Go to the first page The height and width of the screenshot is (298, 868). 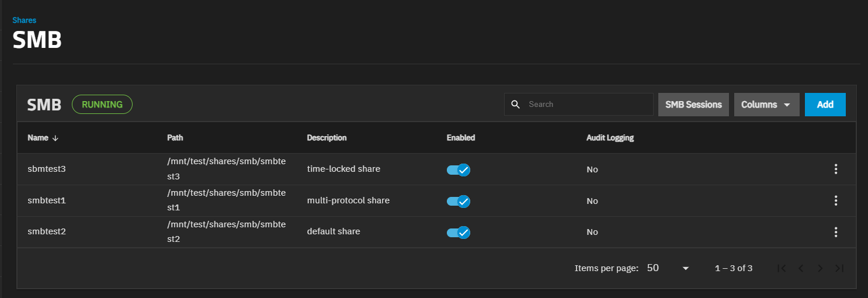pos(782,268)
